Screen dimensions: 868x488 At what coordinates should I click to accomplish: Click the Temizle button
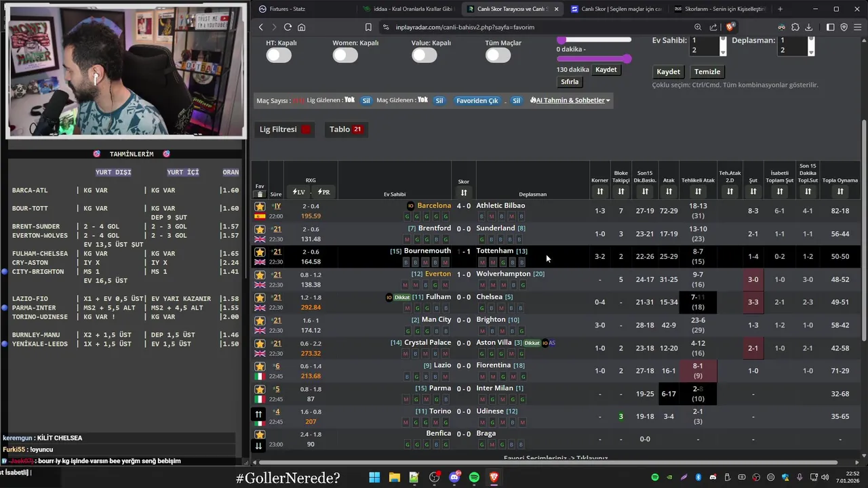(x=707, y=72)
